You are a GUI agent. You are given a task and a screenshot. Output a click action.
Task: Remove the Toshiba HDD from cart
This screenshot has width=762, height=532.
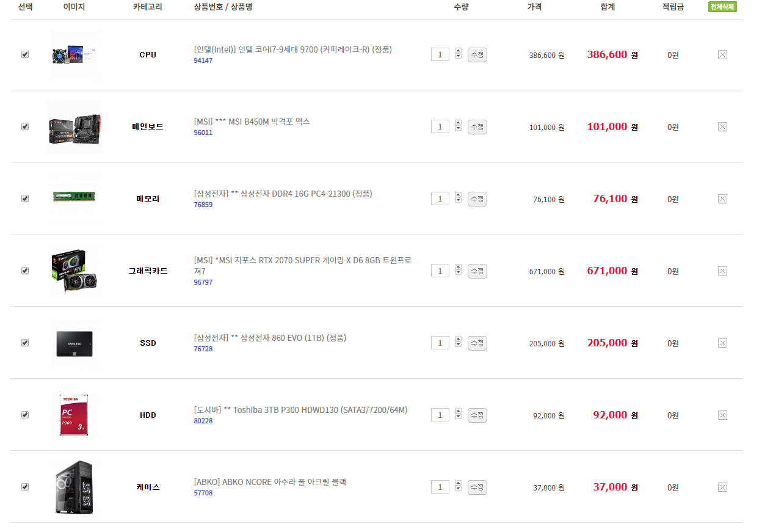722,415
